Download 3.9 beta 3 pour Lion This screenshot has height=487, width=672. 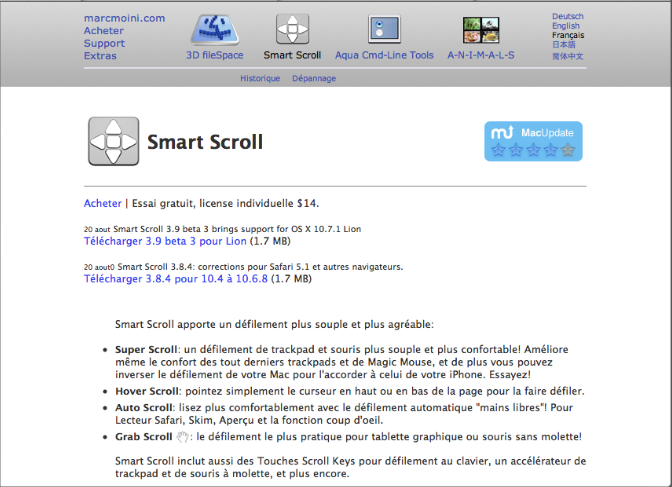[x=165, y=241]
